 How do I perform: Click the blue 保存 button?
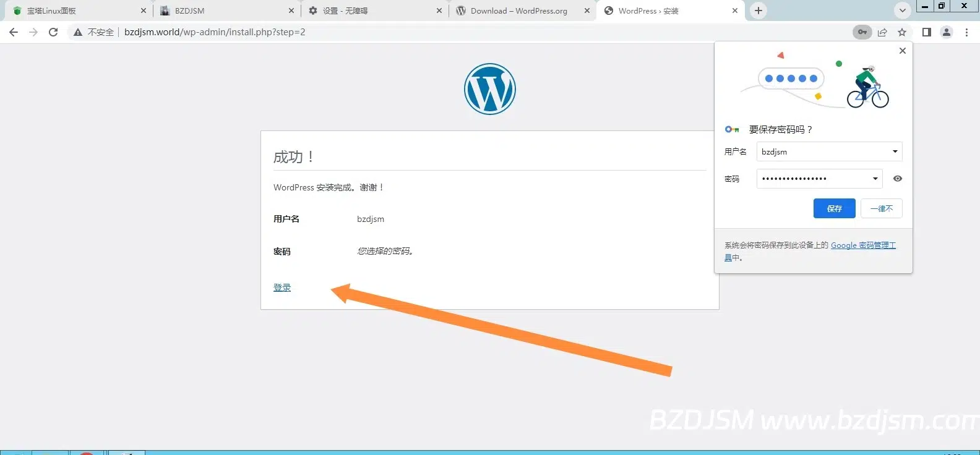pos(835,208)
